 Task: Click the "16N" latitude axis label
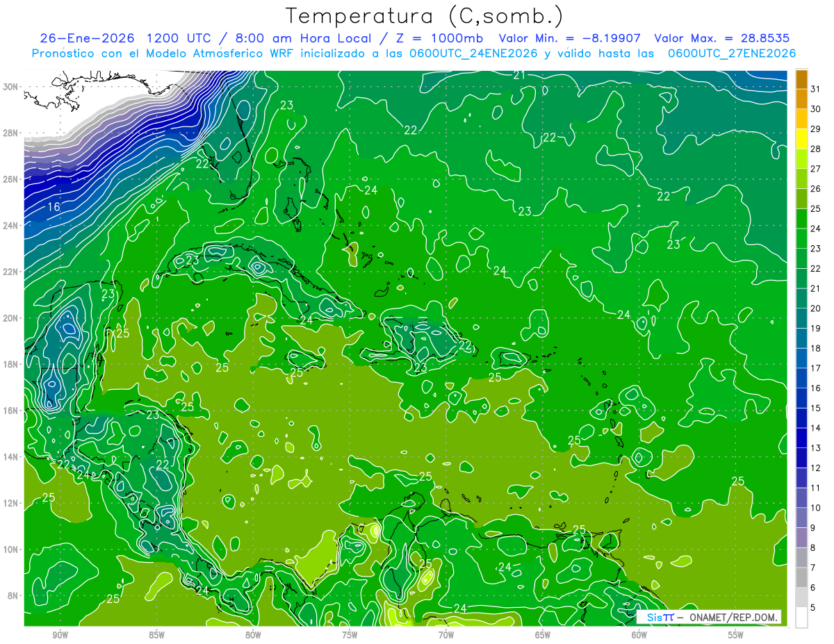12,411
